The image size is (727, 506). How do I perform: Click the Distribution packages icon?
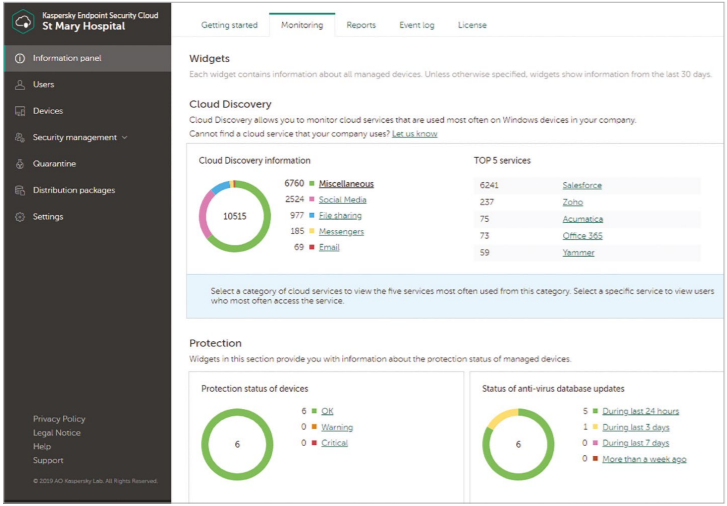click(20, 190)
